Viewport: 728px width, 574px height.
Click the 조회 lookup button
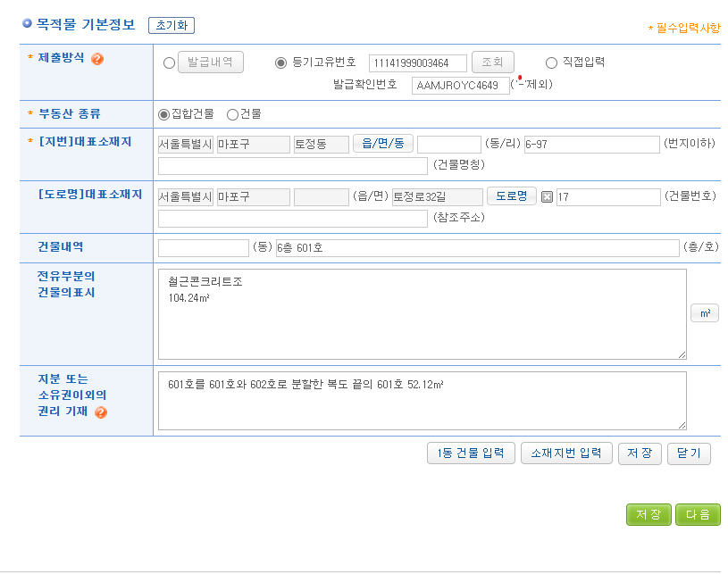click(492, 62)
